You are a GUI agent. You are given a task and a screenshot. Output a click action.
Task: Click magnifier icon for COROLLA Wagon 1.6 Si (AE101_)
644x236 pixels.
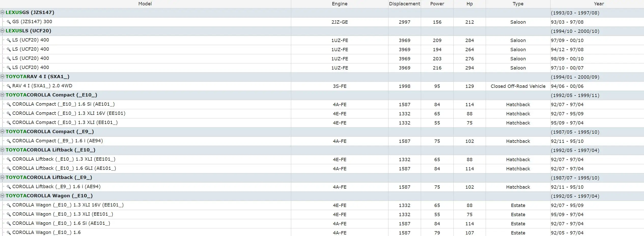[x=9, y=224]
